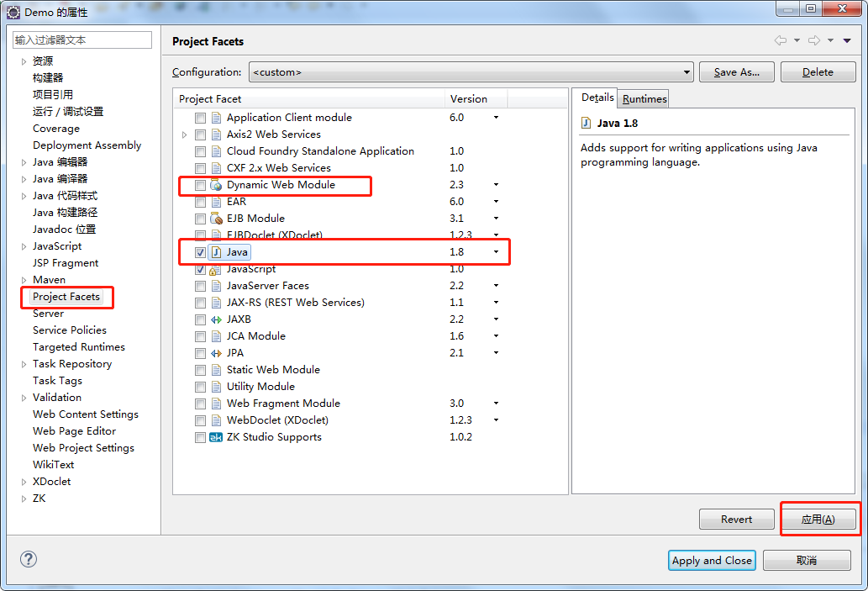
Task: Click the Delete configuration button
Action: [818, 72]
